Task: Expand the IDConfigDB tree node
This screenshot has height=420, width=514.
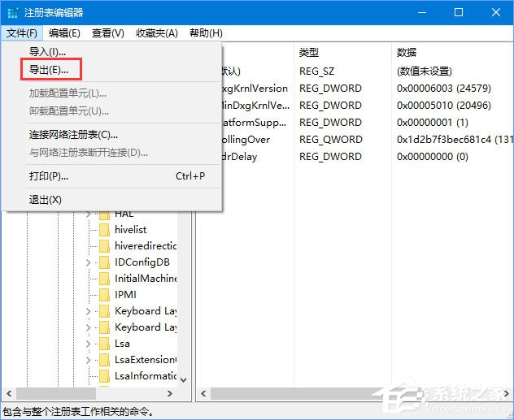Action: (88, 262)
